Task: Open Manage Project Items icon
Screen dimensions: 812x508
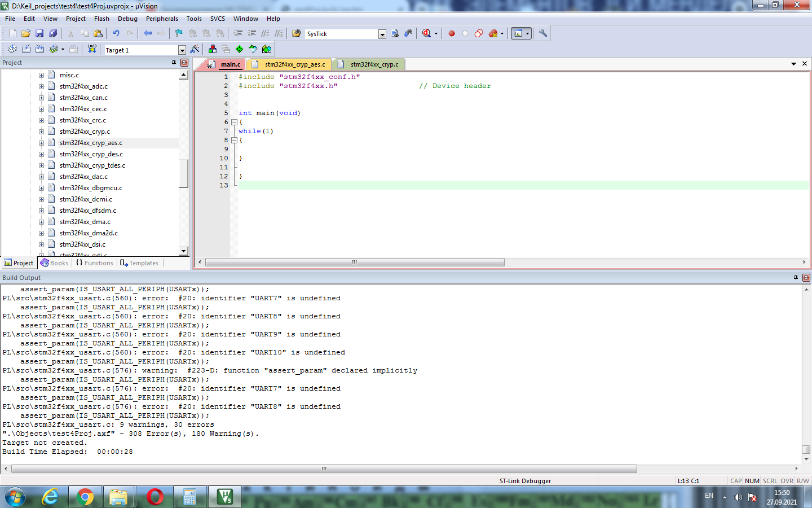Action: tap(213, 50)
